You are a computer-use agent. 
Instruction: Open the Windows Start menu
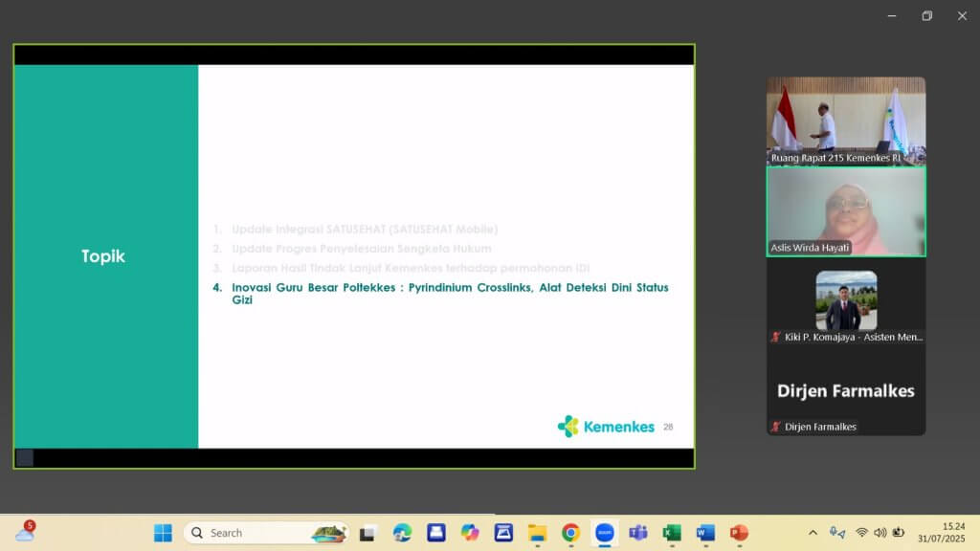pyautogui.click(x=163, y=533)
